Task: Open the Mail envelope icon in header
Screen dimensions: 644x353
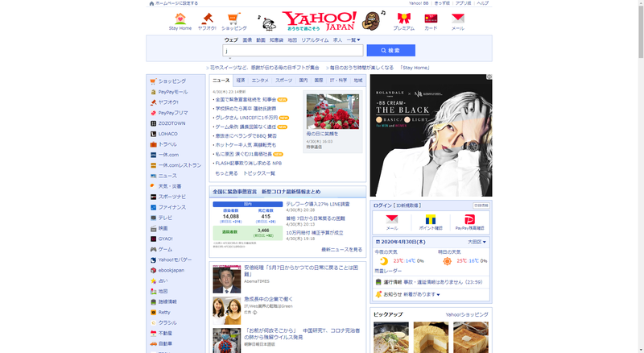Action: (457, 19)
